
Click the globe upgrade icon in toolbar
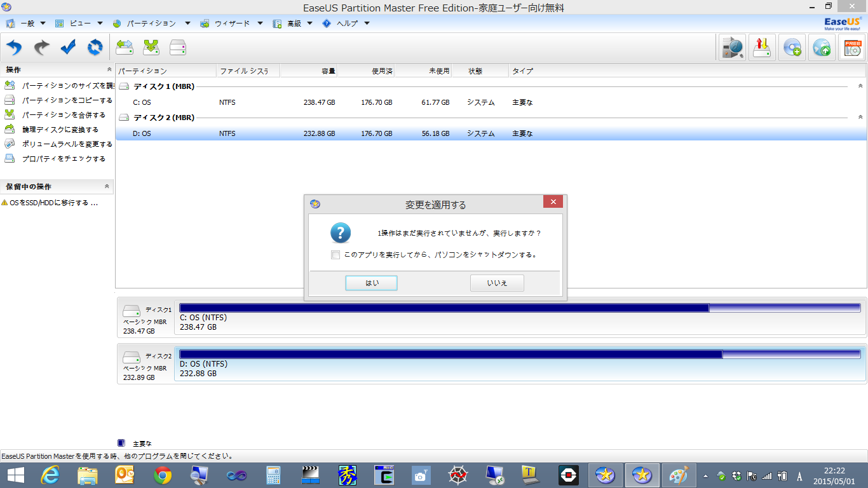[x=822, y=48]
